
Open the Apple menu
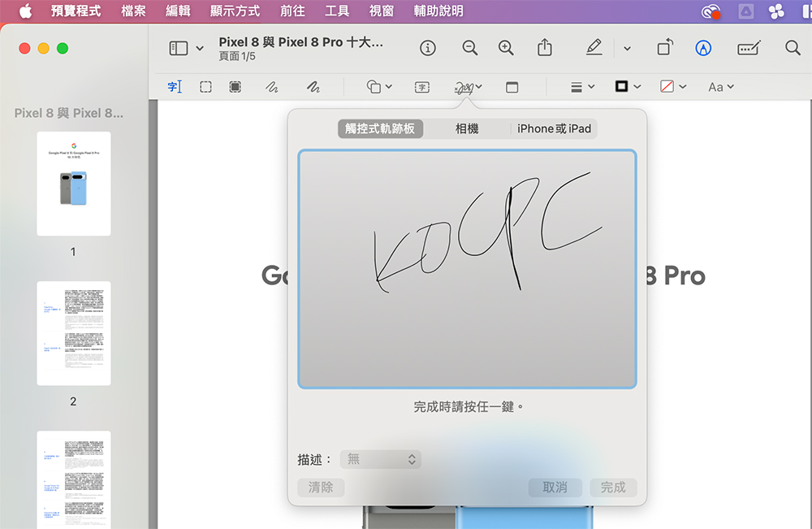(25, 11)
